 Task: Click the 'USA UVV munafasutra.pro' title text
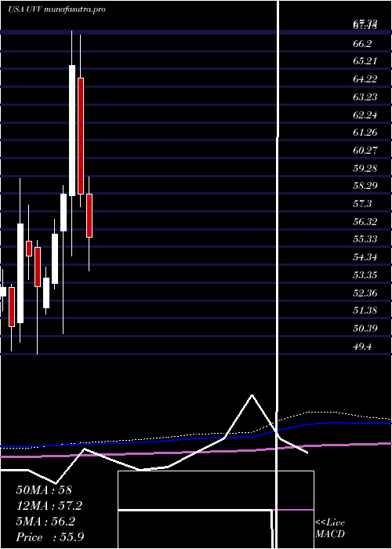click(x=56, y=9)
